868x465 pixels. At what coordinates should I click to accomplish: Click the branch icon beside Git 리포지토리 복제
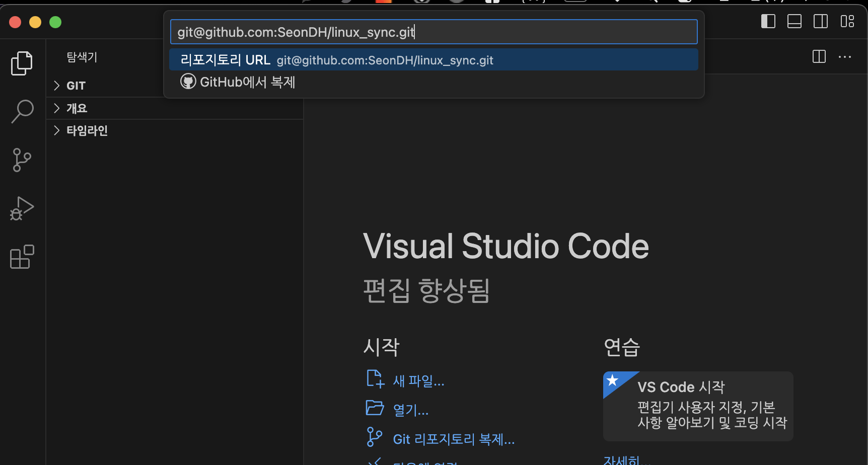(x=374, y=437)
